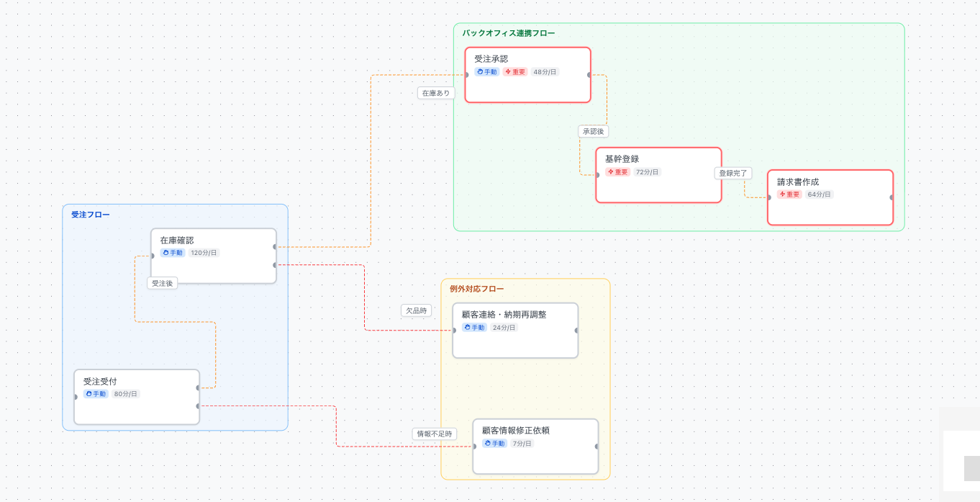Screen dimensions: 980x502
Task: Select the 請求書作成 node
Action: pos(830,197)
